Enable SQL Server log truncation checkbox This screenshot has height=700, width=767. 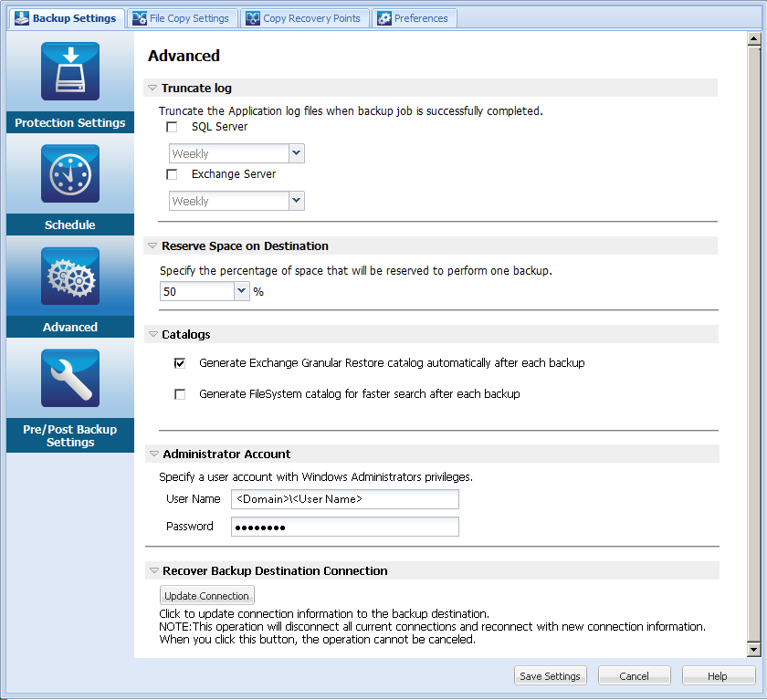pos(172,127)
